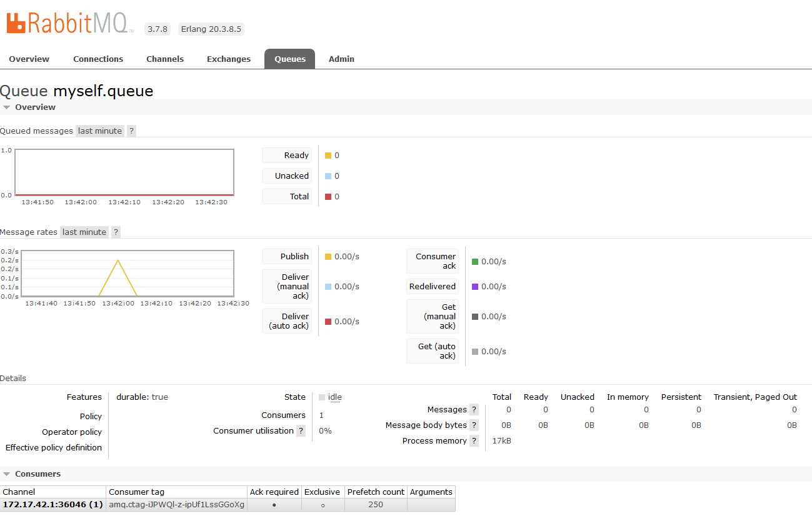Screen dimensions: 812x516
Task: Click the Publish legend label
Action: (287, 257)
